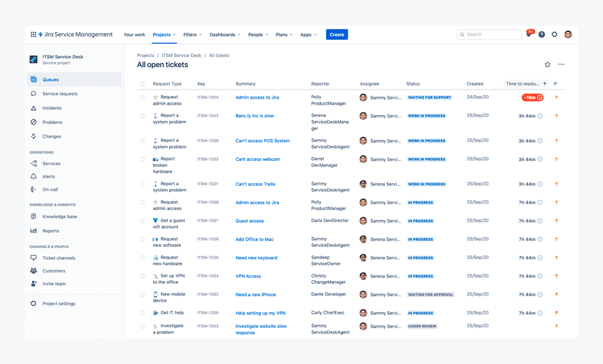The image size is (603, 364).
Task: Open the Problems queue icon
Action: tap(34, 122)
